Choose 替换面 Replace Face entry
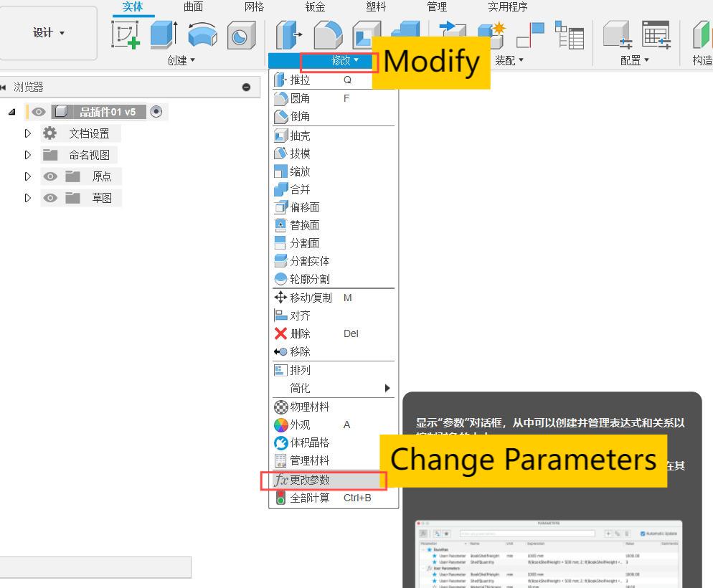The image size is (713, 588). 334,225
